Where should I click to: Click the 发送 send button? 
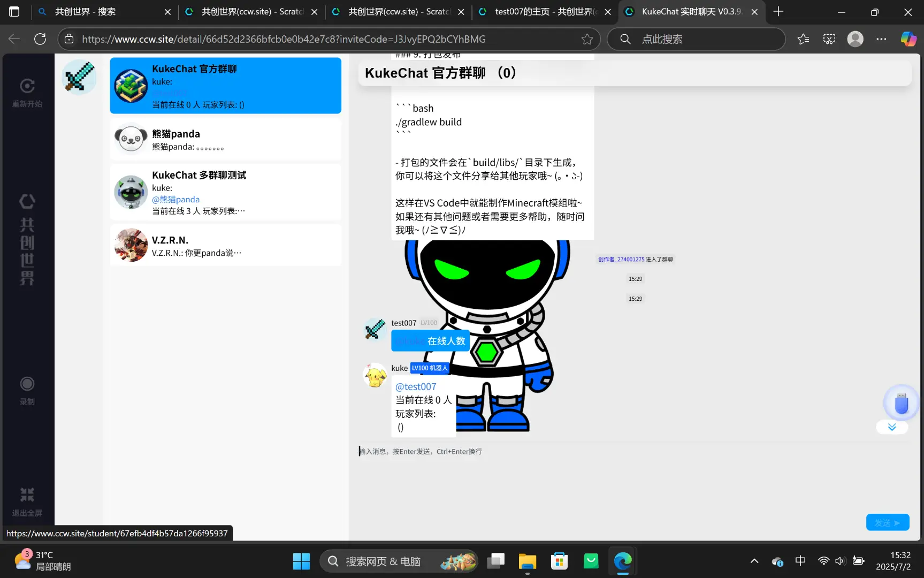888,522
